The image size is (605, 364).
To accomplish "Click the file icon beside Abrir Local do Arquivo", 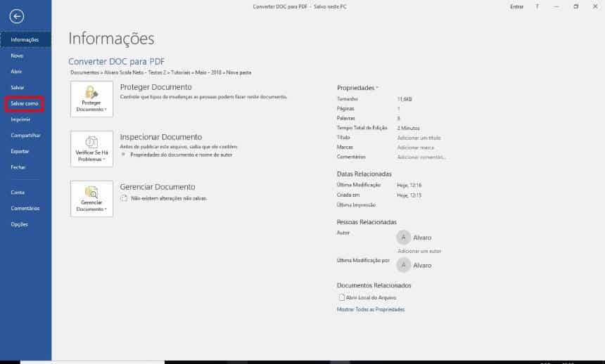I will [341, 297].
